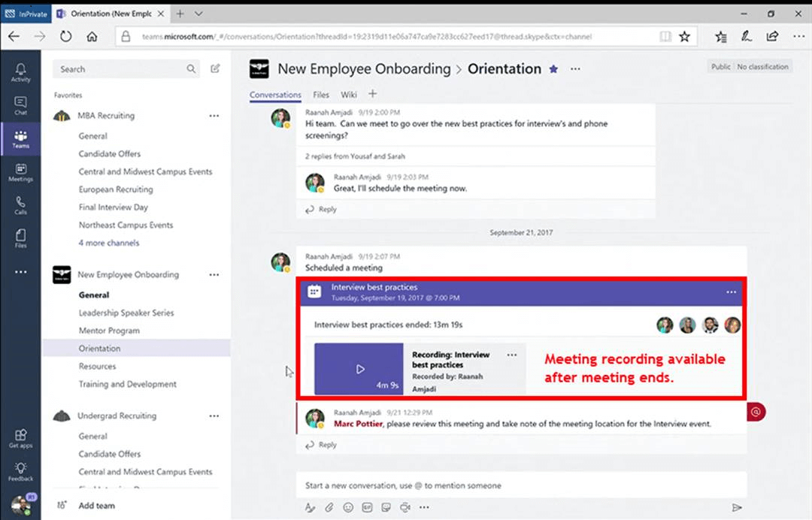Screen dimensions: 812x520
Task: Open a new browser tab
Action: [180, 14]
